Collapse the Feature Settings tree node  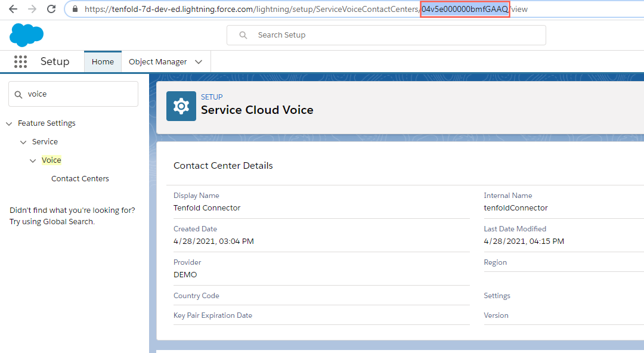9,124
